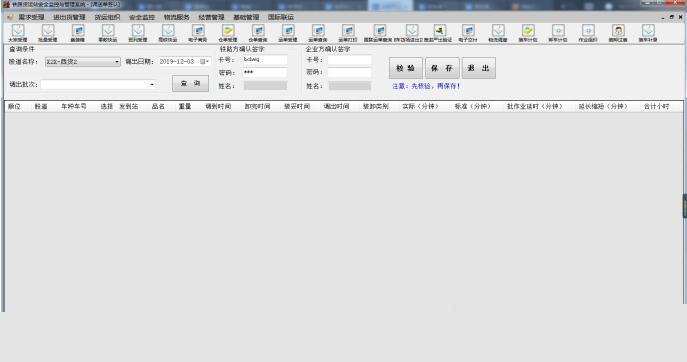Click the 重量 column header
The height and width of the screenshot is (362, 687).
click(184, 106)
